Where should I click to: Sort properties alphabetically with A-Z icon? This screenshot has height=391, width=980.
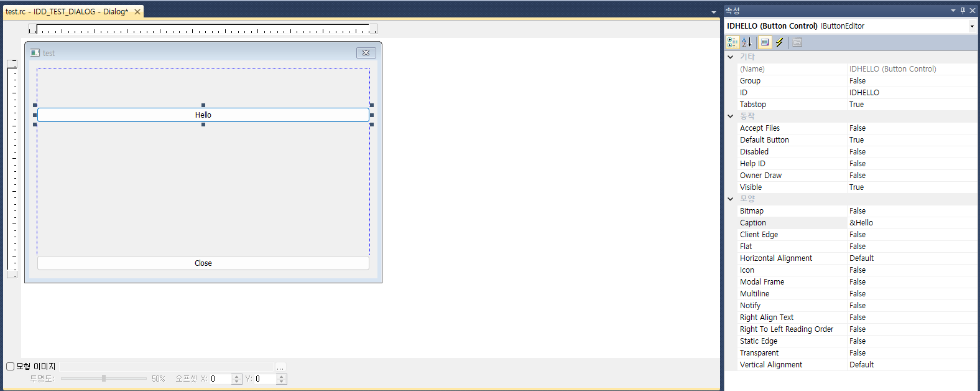pyautogui.click(x=746, y=42)
